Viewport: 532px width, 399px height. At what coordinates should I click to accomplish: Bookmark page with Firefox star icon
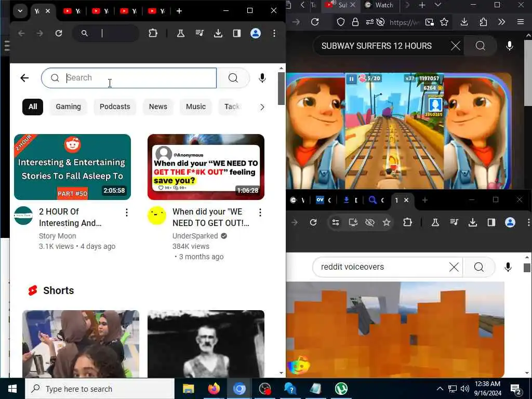444,22
